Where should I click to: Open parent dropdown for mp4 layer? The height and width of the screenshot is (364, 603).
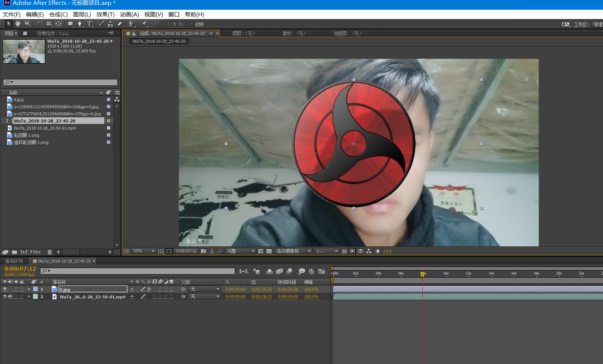[x=205, y=296]
